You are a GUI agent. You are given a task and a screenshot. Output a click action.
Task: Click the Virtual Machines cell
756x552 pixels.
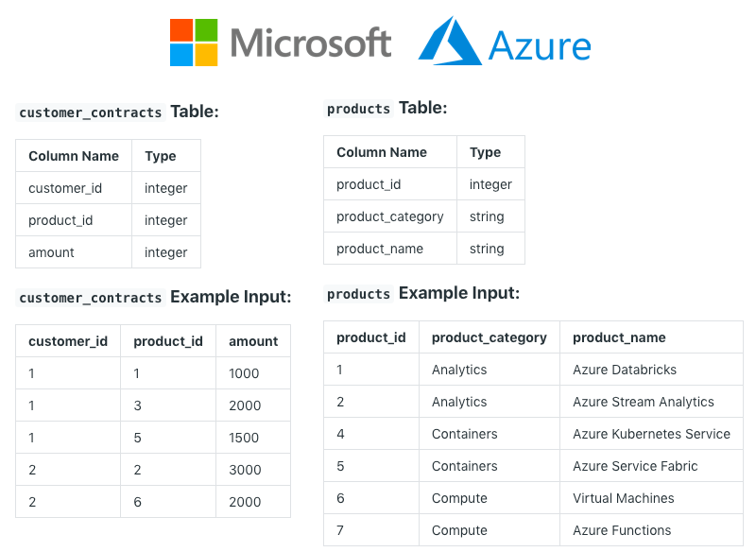[624, 498]
